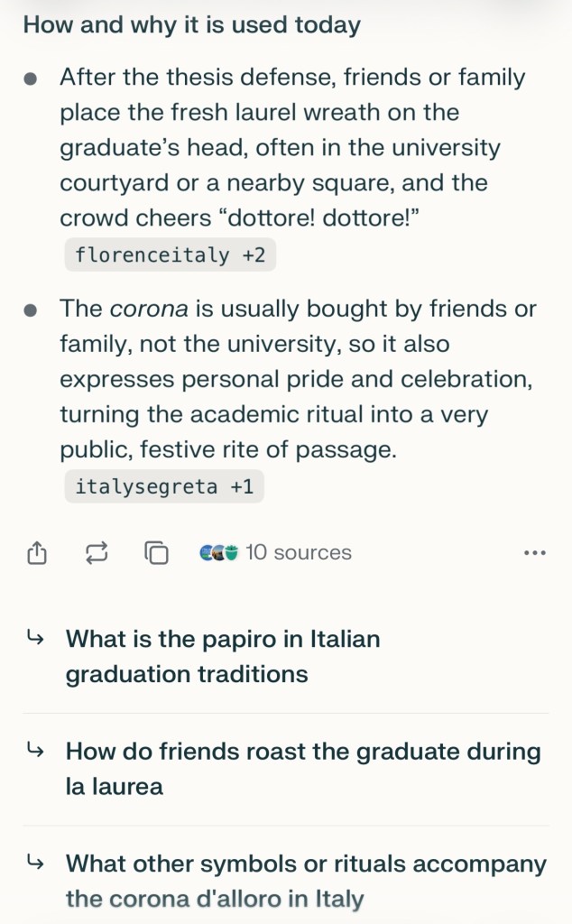This screenshot has width=572, height=924.
Task: Choose "What other symbols or rituals" related question
Action: 306,881
